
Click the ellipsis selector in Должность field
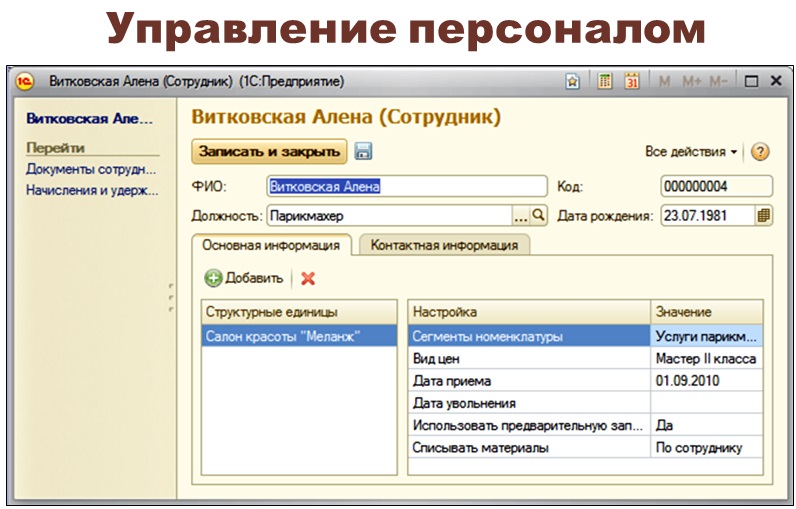520,215
